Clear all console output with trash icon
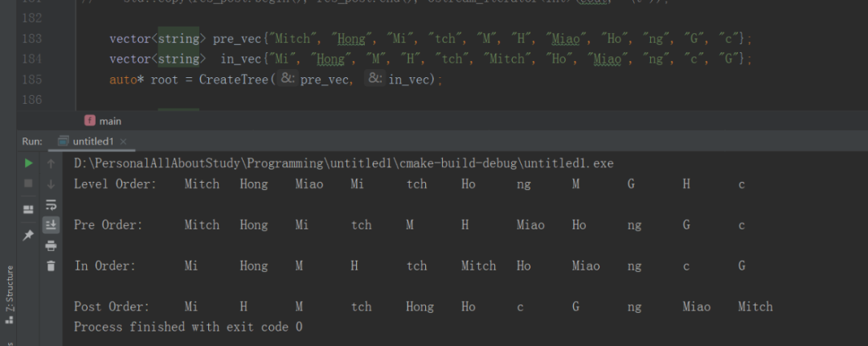 click(x=51, y=266)
